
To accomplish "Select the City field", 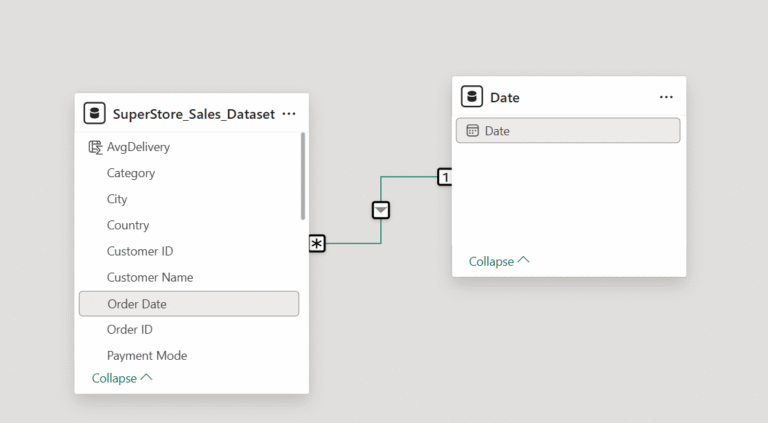I will [189, 199].
